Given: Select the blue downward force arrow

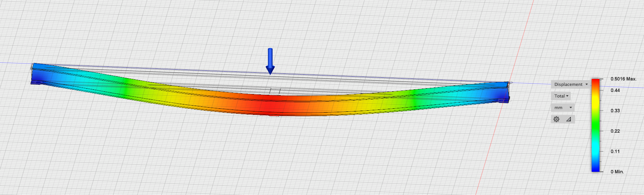Looking at the screenshot, I should coord(270,61).
